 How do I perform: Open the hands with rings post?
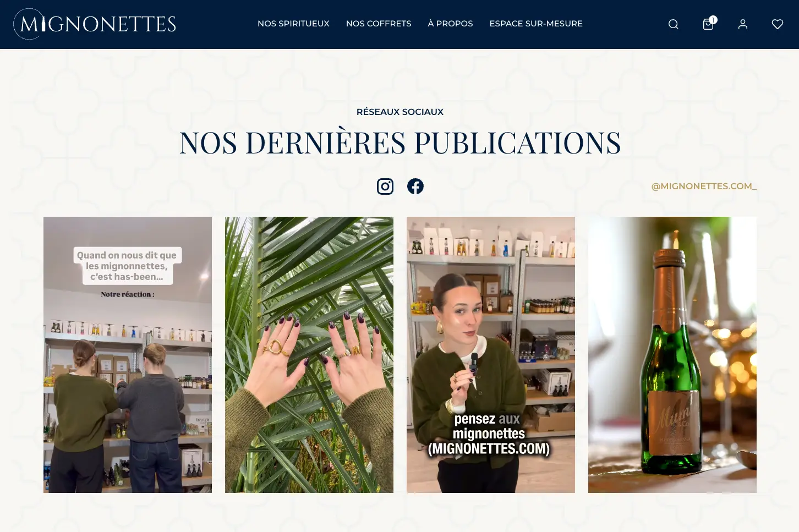coord(309,355)
